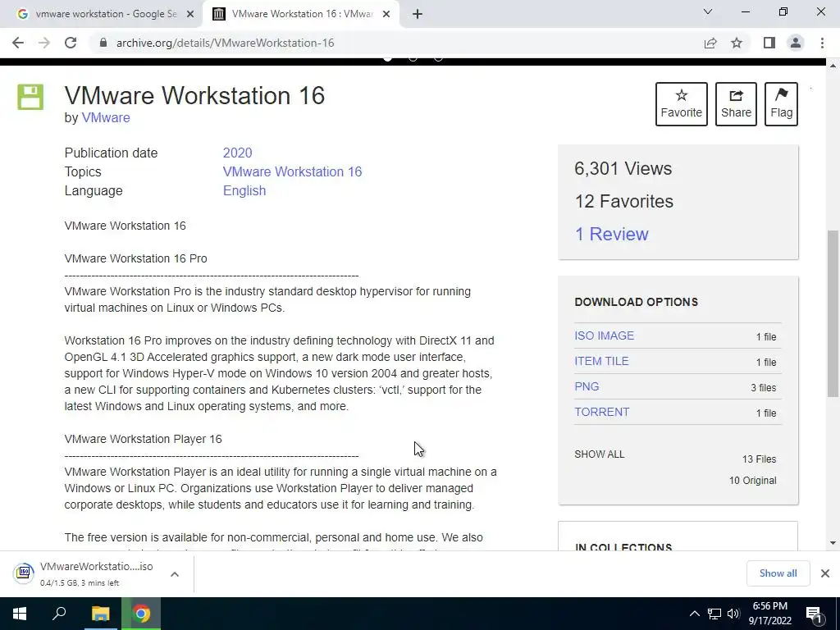Open the network tray icon
The height and width of the screenshot is (630, 840).
click(714, 614)
